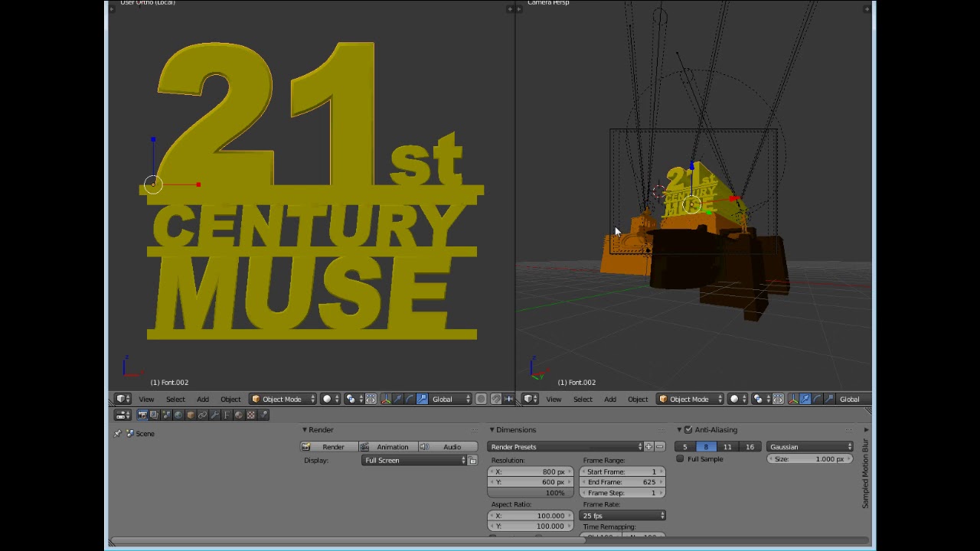The image size is (980, 551).
Task: Open Select menu in left viewport
Action: coord(175,399)
